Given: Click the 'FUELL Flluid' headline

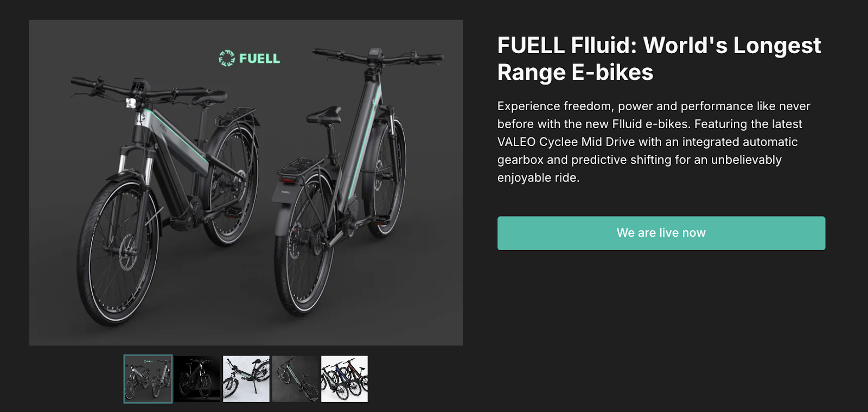Looking at the screenshot, I should 659,59.
